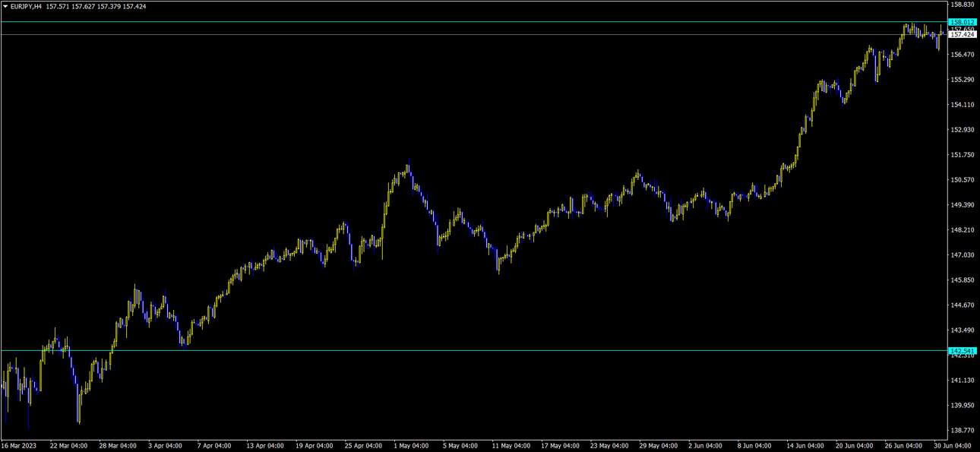
Task: Click the 29 May 04:00 time label
Action: coord(659,446)
